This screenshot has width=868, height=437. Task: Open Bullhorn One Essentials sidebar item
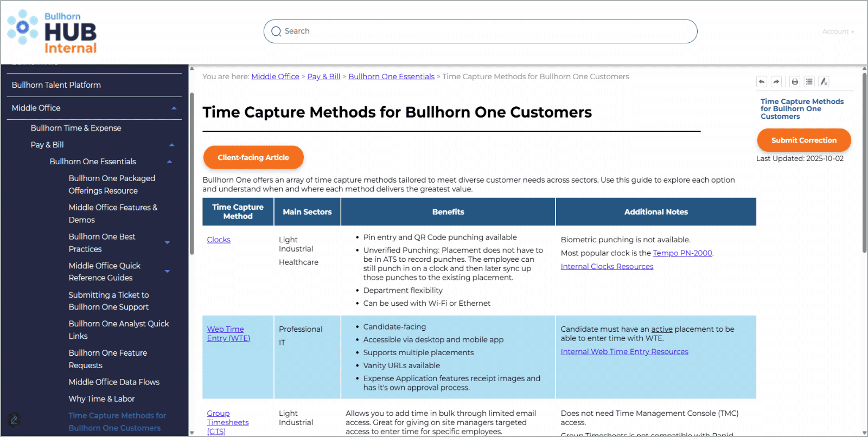(93, 162)
